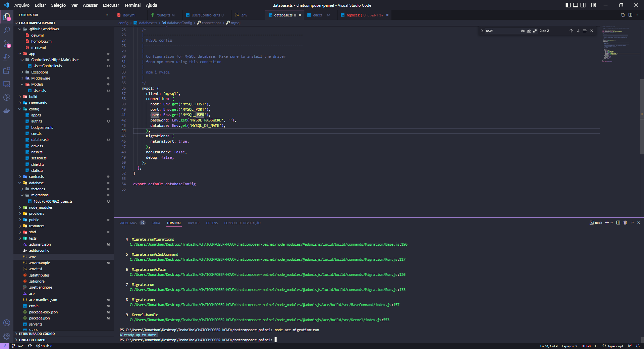Toggle Match Whole Word in find widget

tap(529, 31)
